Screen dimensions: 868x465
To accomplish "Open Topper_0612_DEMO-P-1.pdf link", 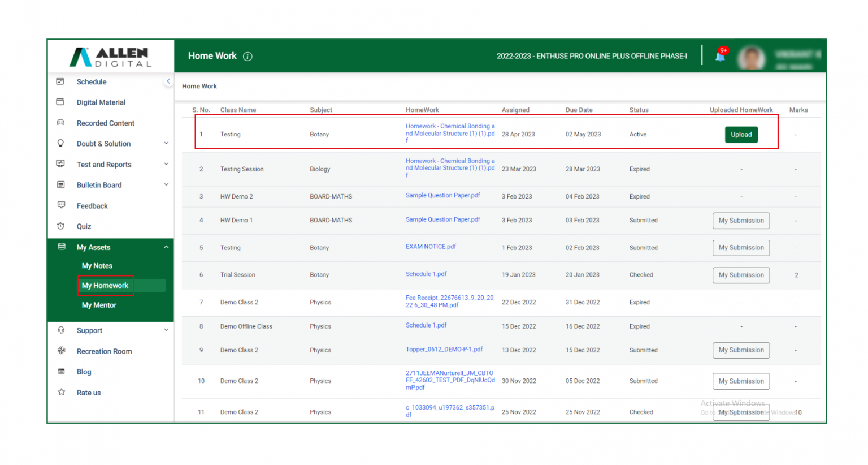I will click(444, 349).
